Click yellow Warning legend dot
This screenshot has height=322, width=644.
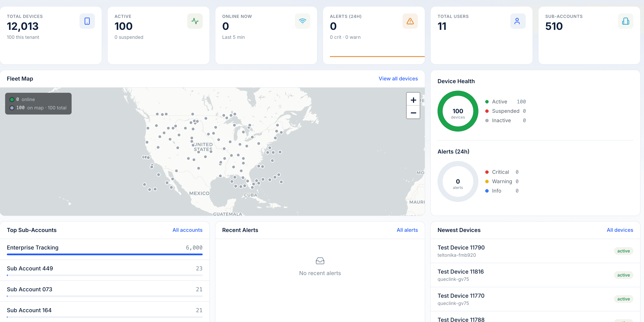pyautogui.click(x=487, y=181)
